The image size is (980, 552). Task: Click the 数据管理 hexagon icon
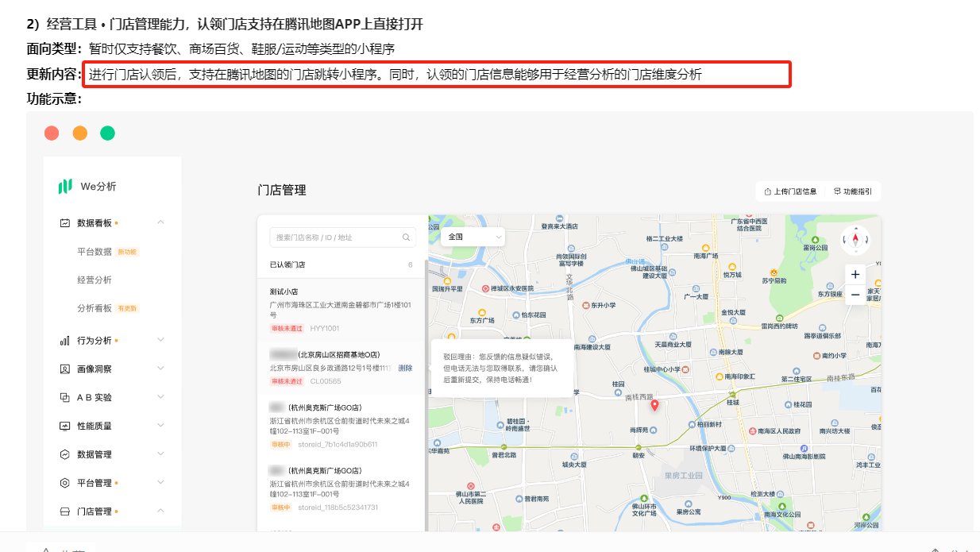[65, 454]
